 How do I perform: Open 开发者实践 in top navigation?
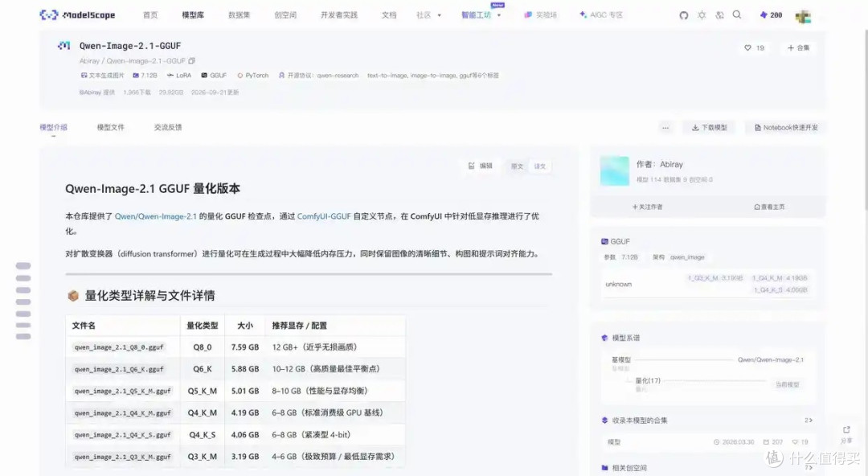[x=339, y=15]
